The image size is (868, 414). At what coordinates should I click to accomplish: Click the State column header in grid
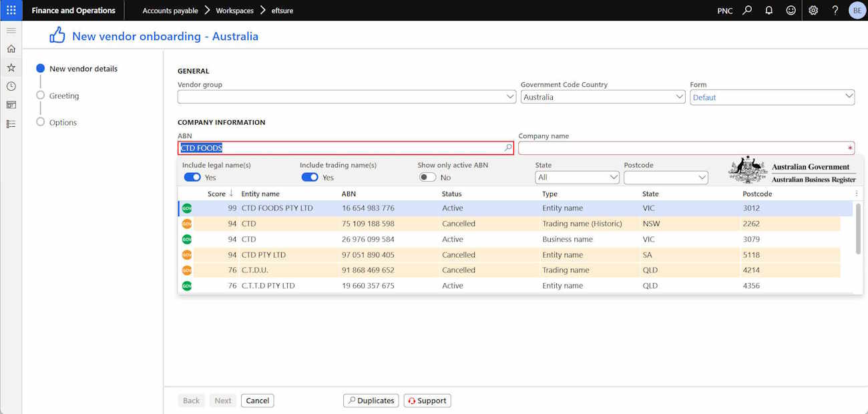click(x=650, y=194)
